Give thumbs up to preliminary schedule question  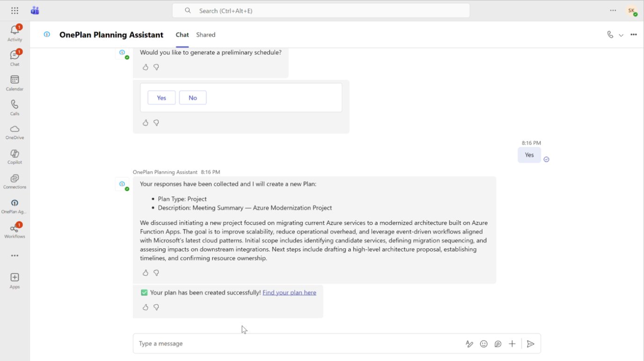146,67
